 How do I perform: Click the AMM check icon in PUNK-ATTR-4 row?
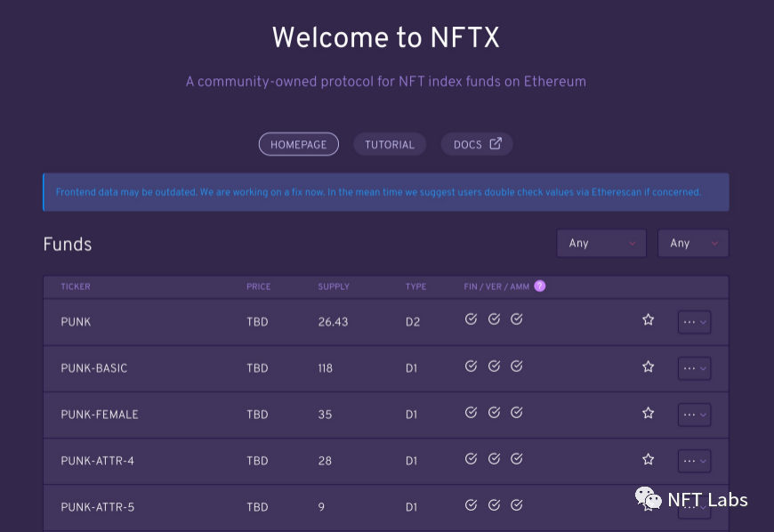(x=517, y=459)
